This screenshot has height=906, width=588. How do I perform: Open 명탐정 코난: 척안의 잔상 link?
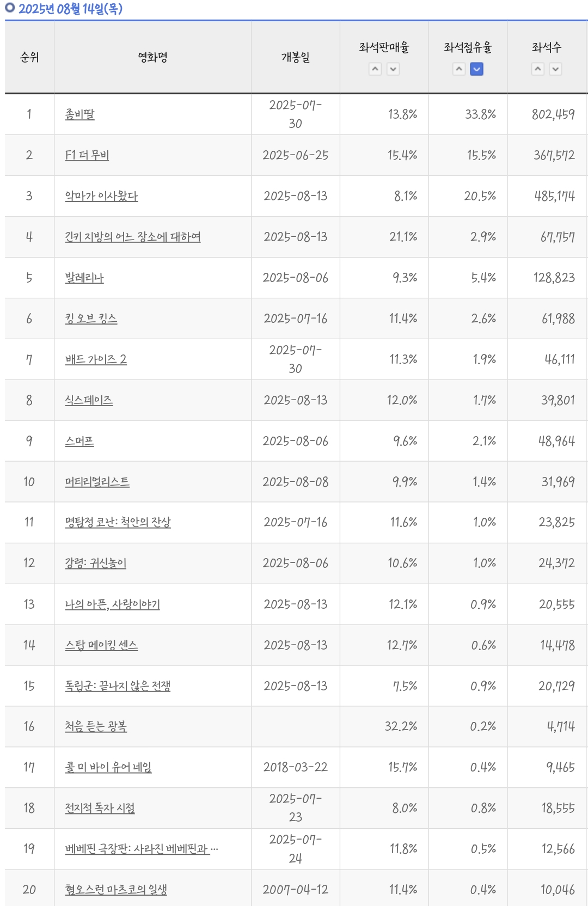[118, 522]
